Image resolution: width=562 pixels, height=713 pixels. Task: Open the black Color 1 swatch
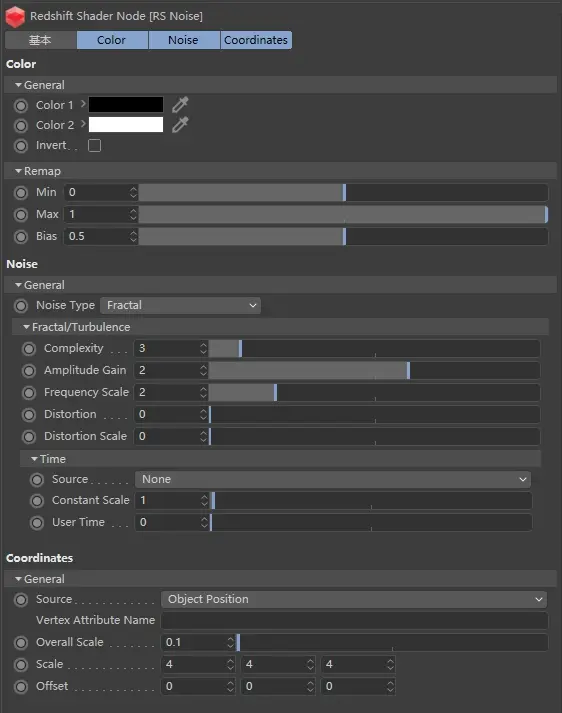point(126,105)
